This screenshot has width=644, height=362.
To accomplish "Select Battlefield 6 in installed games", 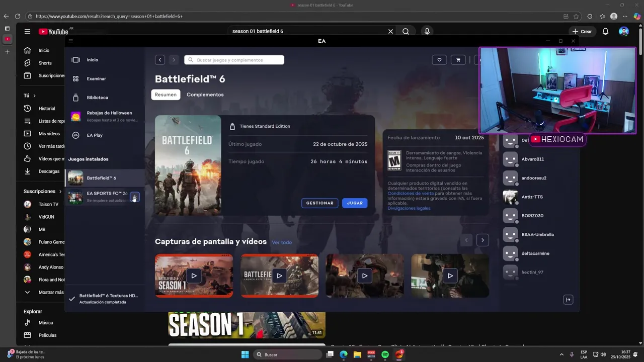I will [105, 178].
